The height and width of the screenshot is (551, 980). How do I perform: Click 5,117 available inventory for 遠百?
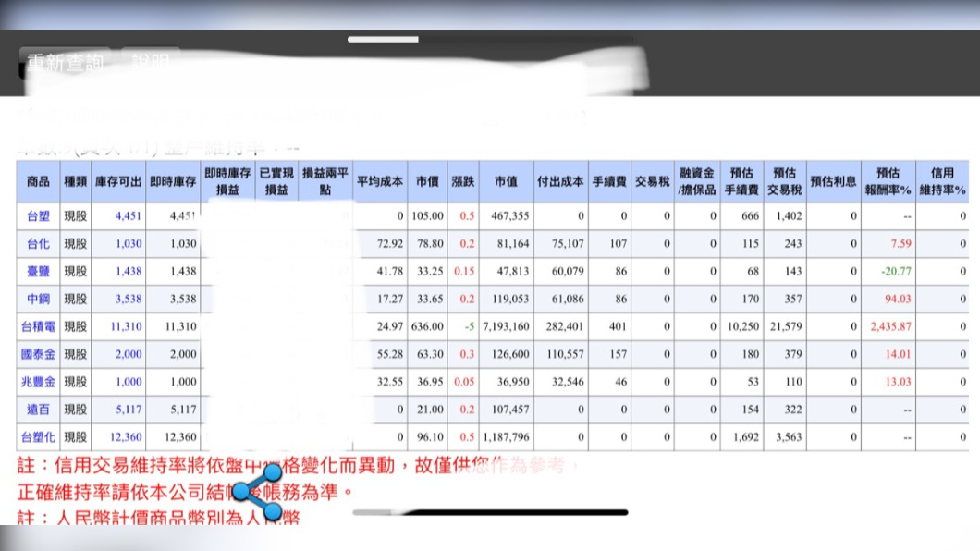point(129,410)
